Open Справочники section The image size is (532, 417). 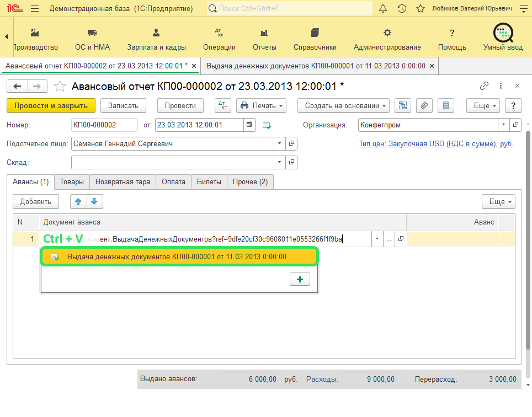pyautogui.click(x=315, y=39)
